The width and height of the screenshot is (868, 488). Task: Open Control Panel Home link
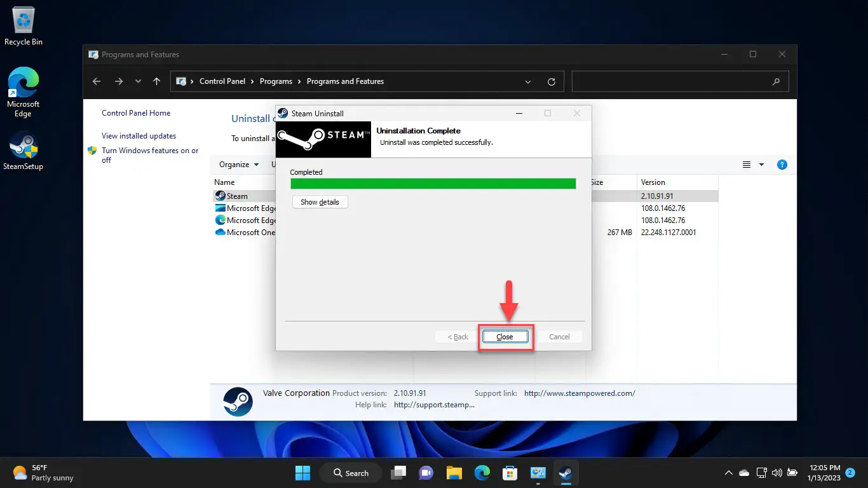click(x=136, y=113)
